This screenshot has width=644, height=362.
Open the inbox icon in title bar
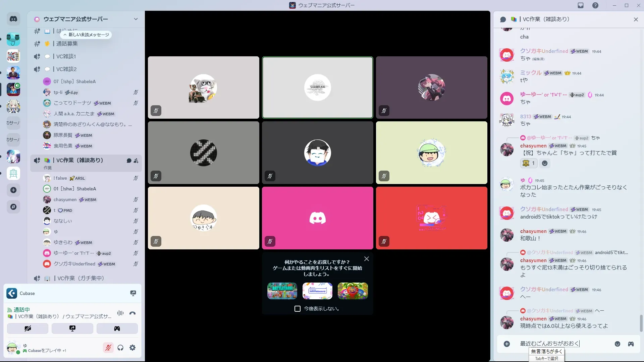pyautogui.click(x=581, y=5)
